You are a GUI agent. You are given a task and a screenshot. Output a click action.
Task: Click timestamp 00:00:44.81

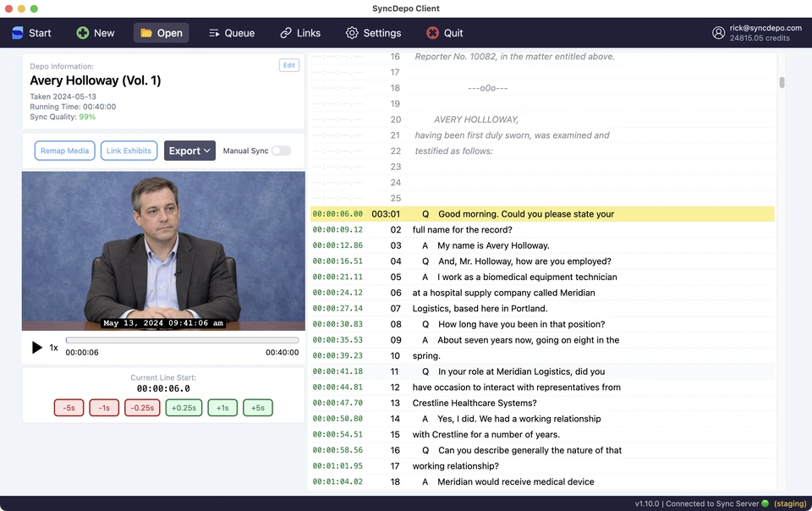coord(337,387)
